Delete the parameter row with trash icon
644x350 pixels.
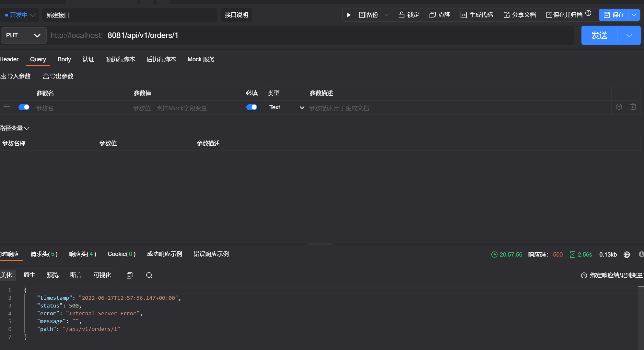633,107
